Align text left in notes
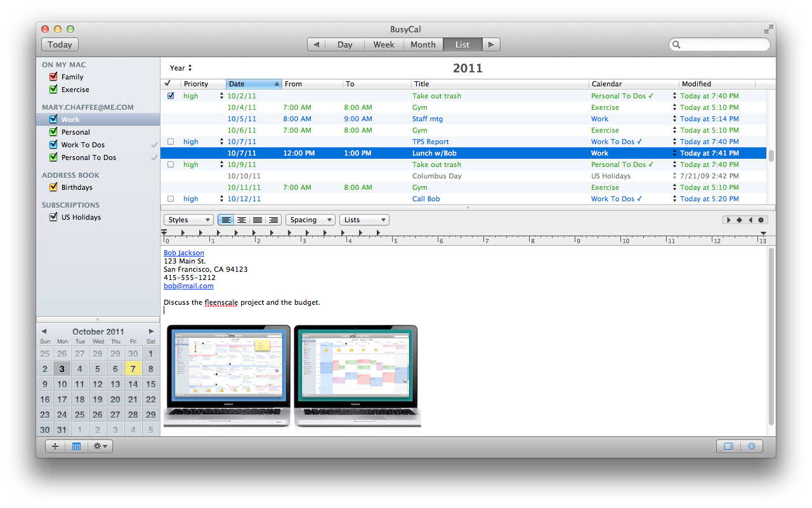The width and height of the screenshot is (812, 508). click(226, 220)
